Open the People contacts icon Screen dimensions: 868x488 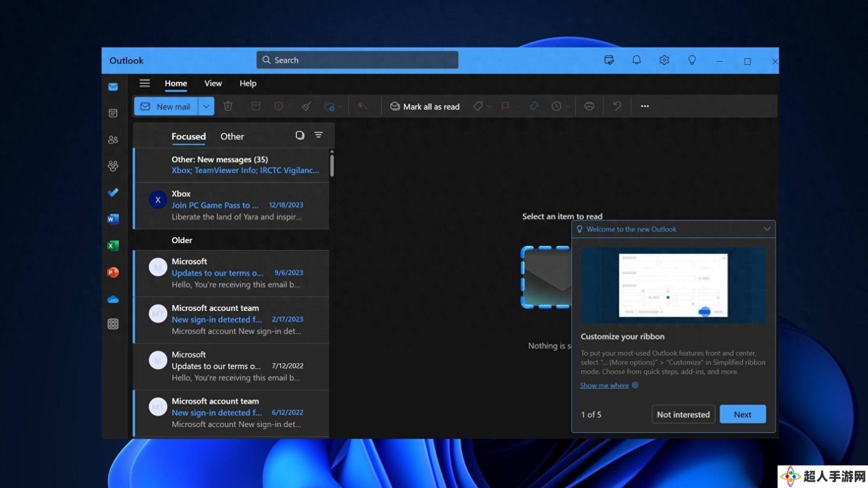(113, 140)
